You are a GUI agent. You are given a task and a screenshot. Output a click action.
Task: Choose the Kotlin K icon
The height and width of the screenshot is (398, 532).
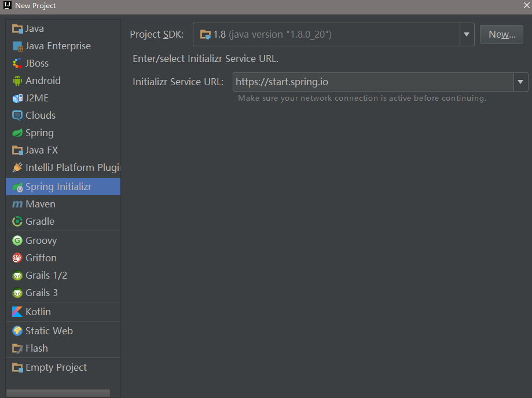[x=17, y=312]
